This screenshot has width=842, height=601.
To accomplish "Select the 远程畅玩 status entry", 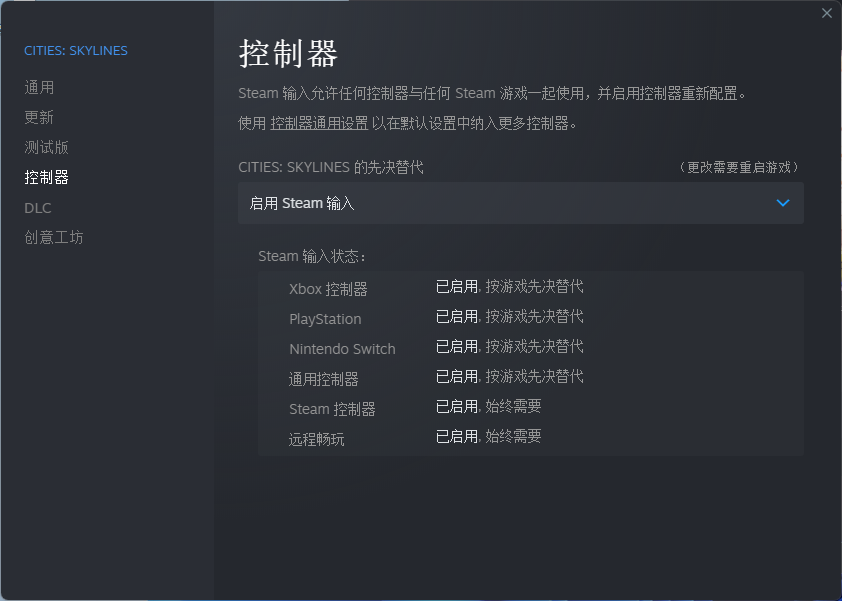I will pyautogui.click(x=317, y=439).
